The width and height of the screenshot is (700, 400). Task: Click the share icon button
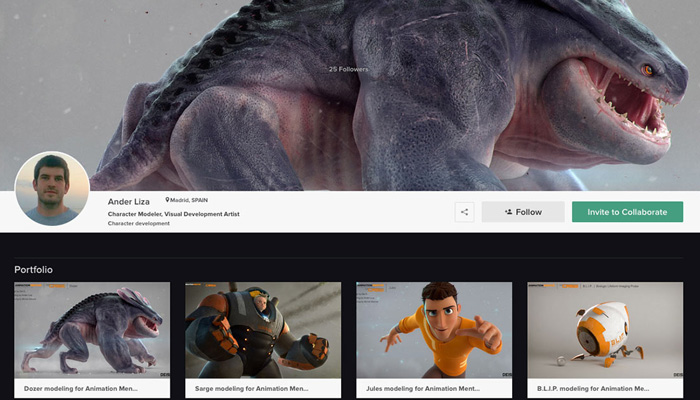pos(464,212)
